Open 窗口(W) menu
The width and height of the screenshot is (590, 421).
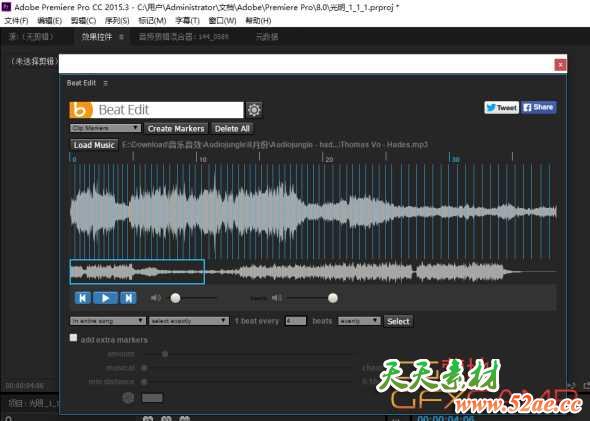click(x=222, y=21)
